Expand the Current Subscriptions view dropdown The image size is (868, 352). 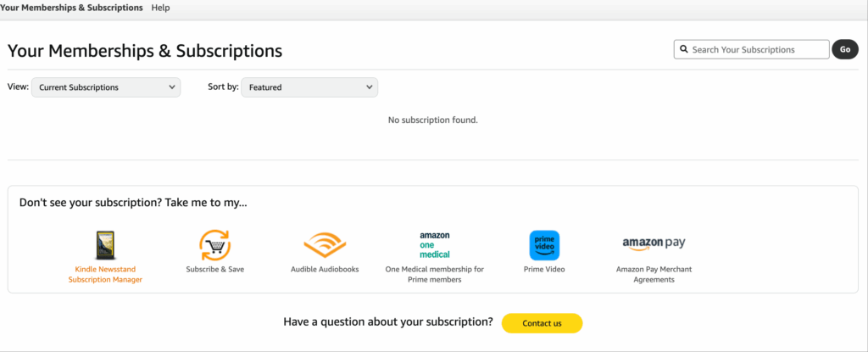pyautogui.click(x=106, y=87)
